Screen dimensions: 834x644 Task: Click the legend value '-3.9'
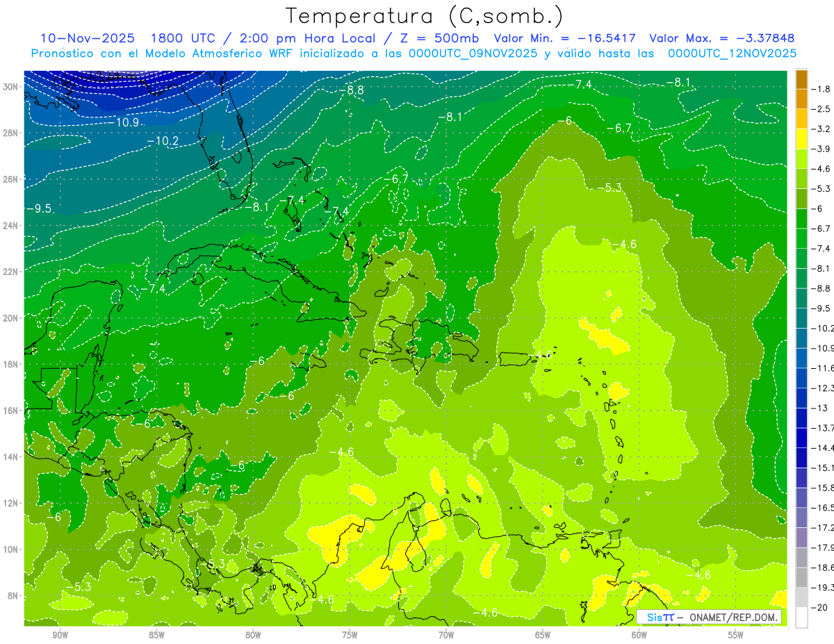822,149
